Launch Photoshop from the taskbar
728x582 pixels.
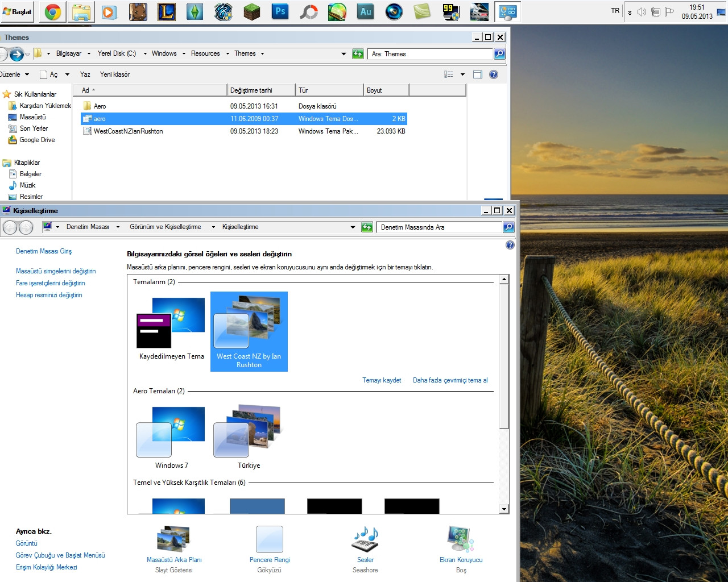click(280, 11)
